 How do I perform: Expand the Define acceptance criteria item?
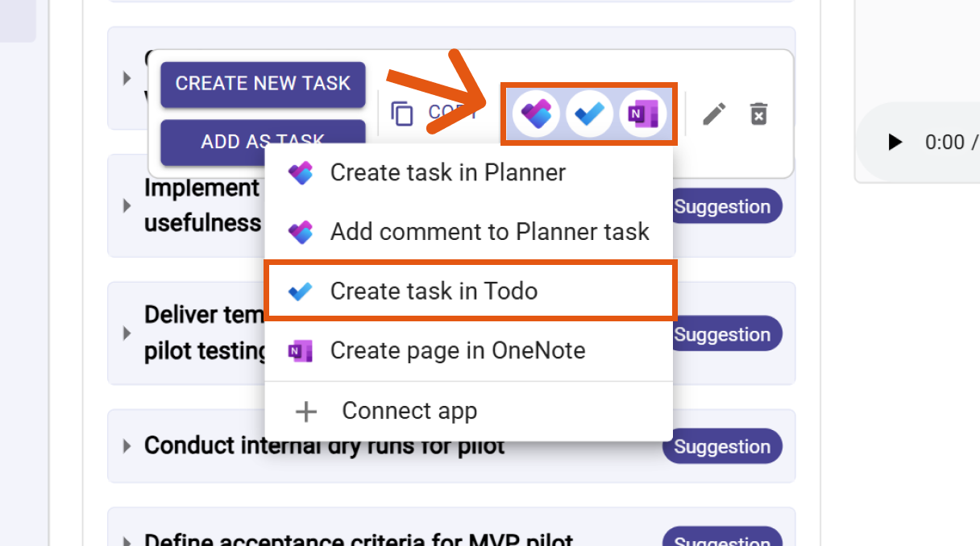point(127,540)
